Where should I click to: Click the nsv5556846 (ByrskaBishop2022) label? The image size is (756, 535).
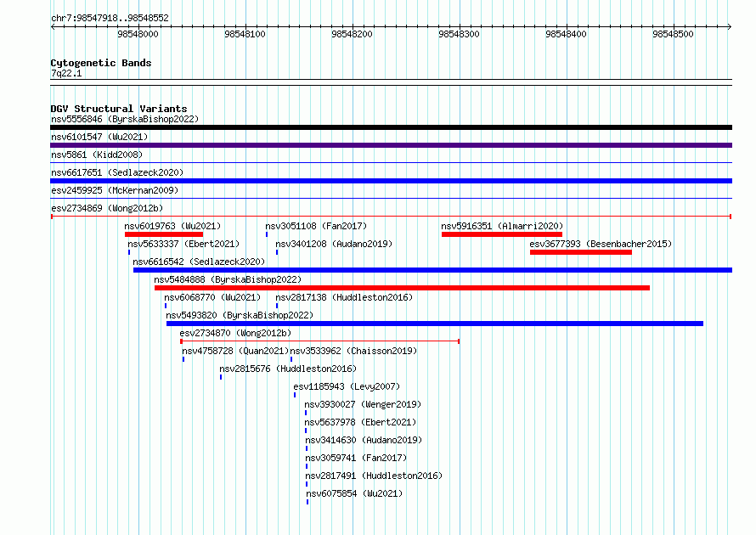point(125,119)
